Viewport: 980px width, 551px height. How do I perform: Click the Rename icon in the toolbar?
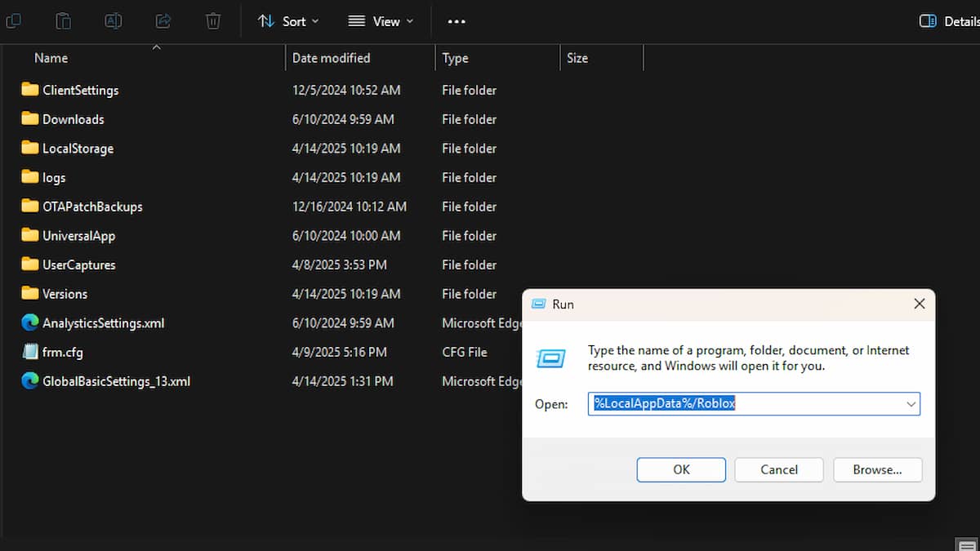point(113,21)
